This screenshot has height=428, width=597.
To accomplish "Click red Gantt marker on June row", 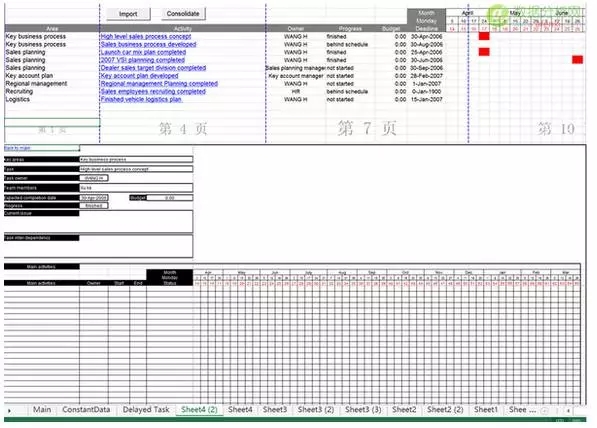I will (x=577, y=59).
